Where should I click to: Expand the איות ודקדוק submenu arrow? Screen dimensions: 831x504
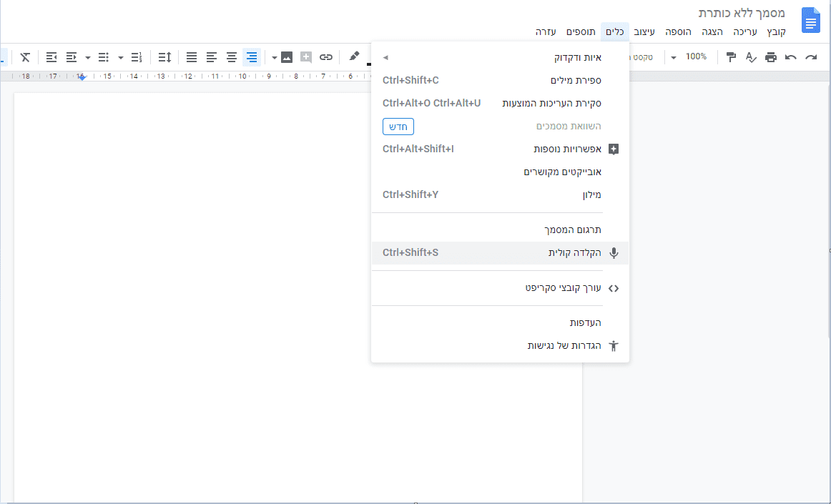point(385,57)
